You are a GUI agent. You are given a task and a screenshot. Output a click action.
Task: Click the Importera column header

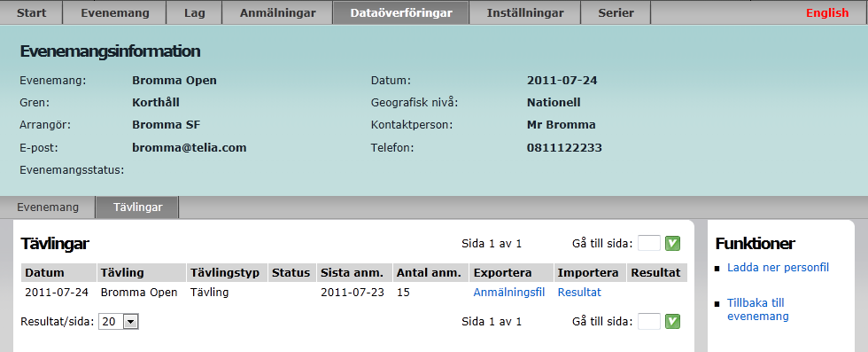click(590, 273)
